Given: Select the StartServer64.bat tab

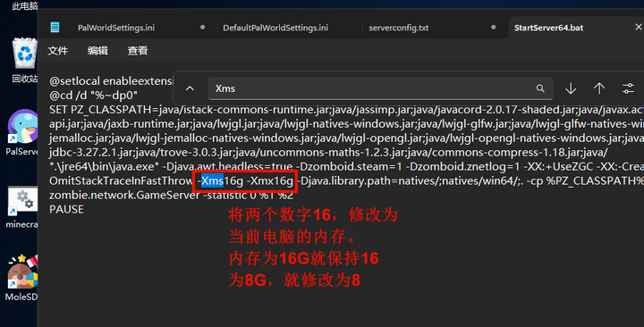Looking at the screenshot, I should 548,28.
